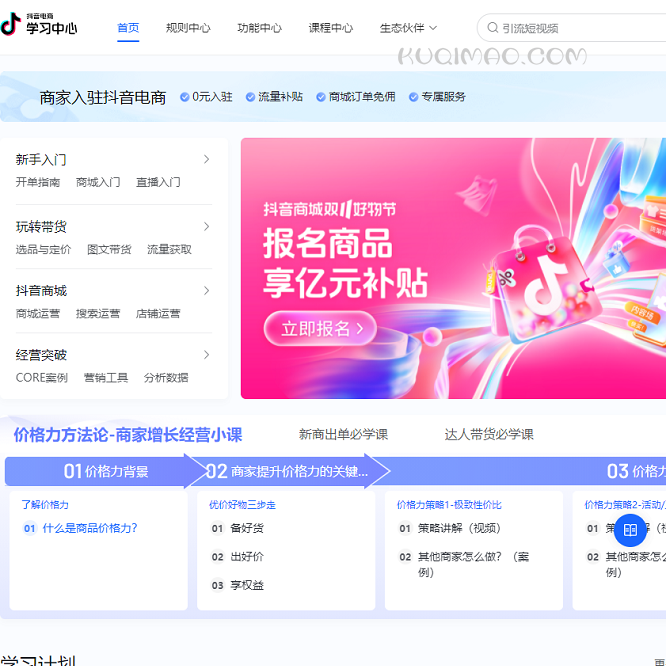Select the 价格力方法论-商家增长经营小课 tab
Image resolution: width=666 pixels, height=666 pixels.
coord(128,435)
